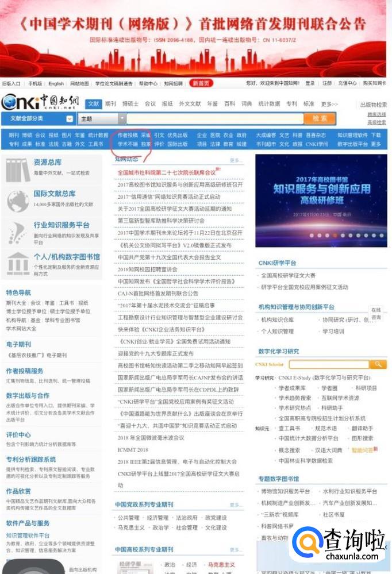Switch to the 期刊 tab

tap(110, 104)
